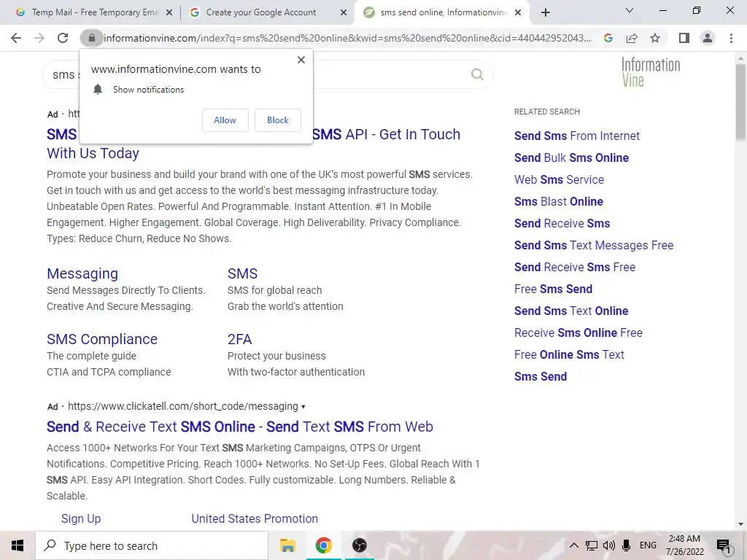Open related search Send Receive Sms
747x560 pixels.
tap(562, 223)
